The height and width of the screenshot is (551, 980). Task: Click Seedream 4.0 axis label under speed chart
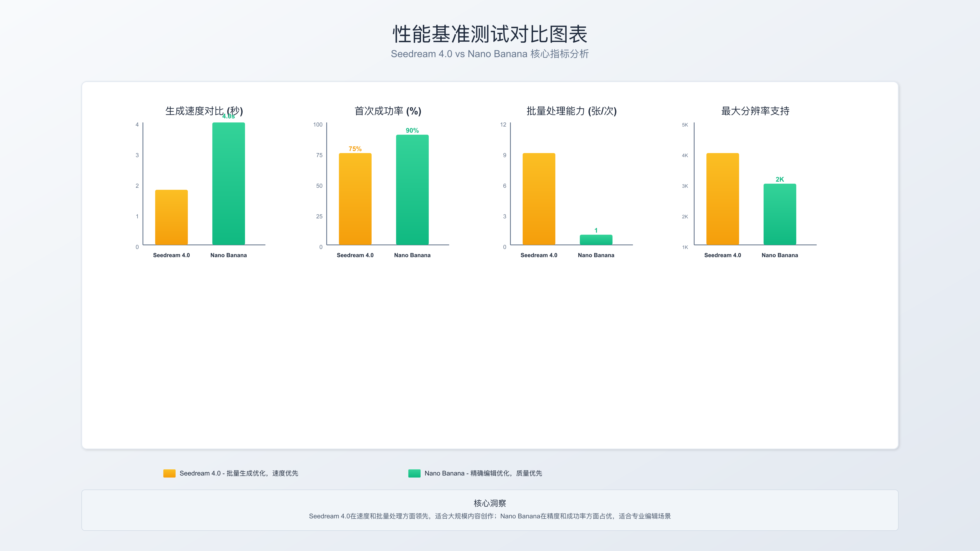coord(171,255)
